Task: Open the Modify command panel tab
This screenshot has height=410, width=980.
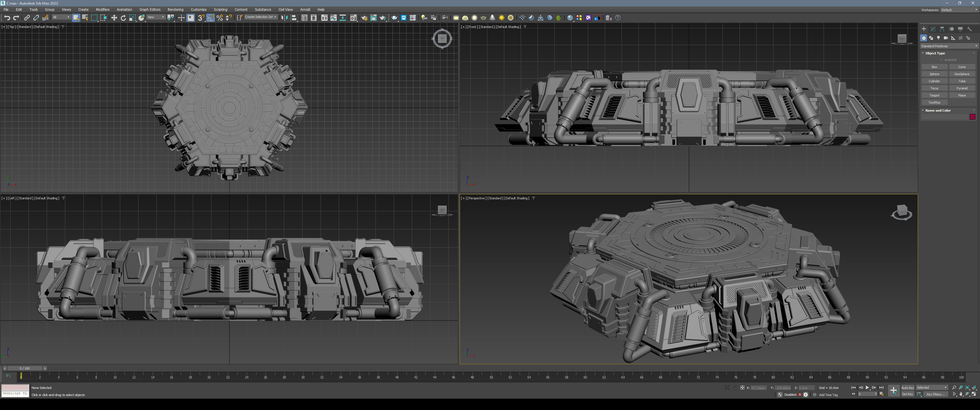Action: pyautogui.click(x=933, y=29)
